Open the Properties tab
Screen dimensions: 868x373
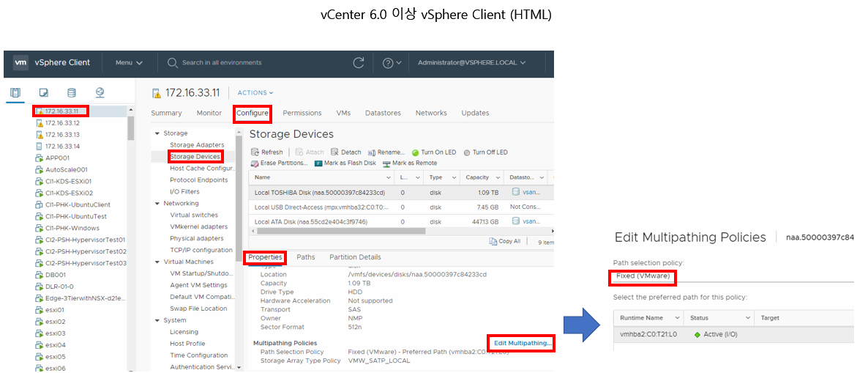[265, 257]
